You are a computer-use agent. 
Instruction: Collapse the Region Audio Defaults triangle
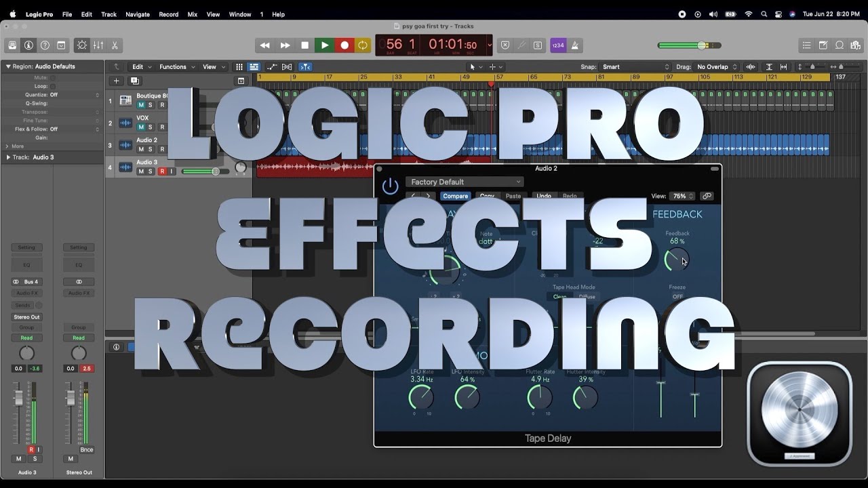click(x=8, y=66)
